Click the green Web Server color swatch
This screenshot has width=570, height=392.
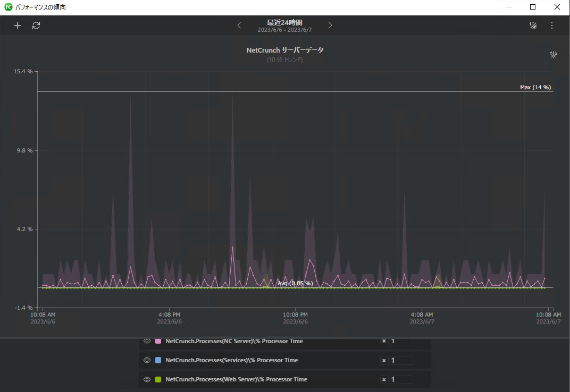coord(158,379)
